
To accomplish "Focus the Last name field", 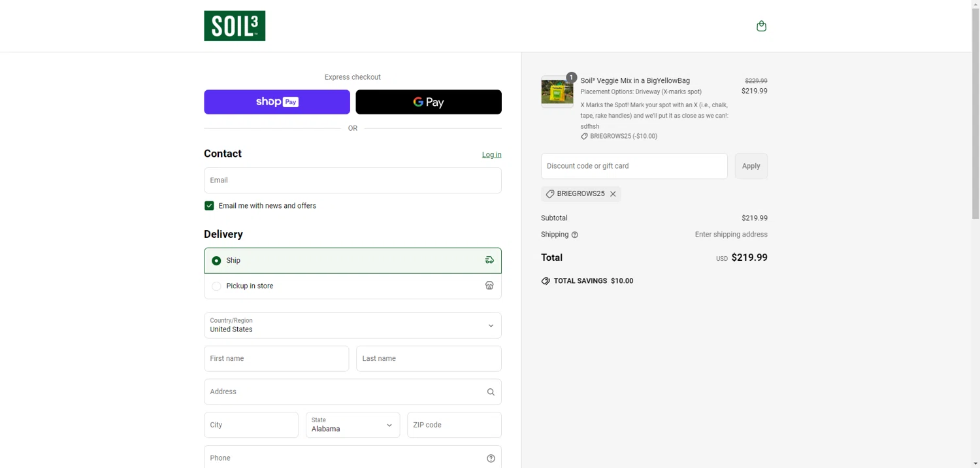I will 429,359.
